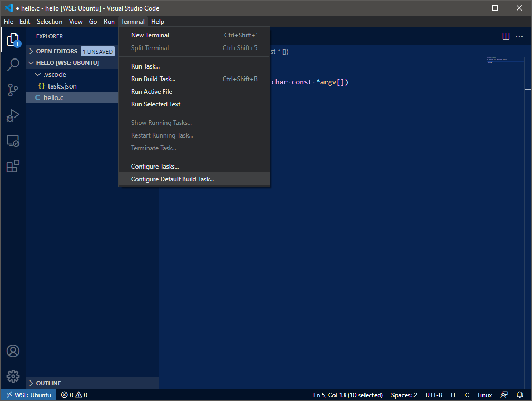532x401 pixels.
Task: Open the Source Control icon
Action: point(13,90)
